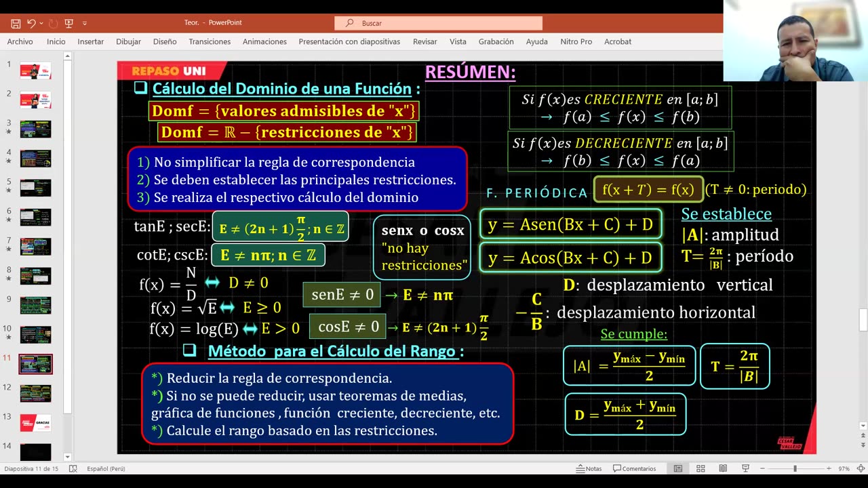
Task: Click 'Cálculo del Dominio de una Función' heading
Action: 283,89
